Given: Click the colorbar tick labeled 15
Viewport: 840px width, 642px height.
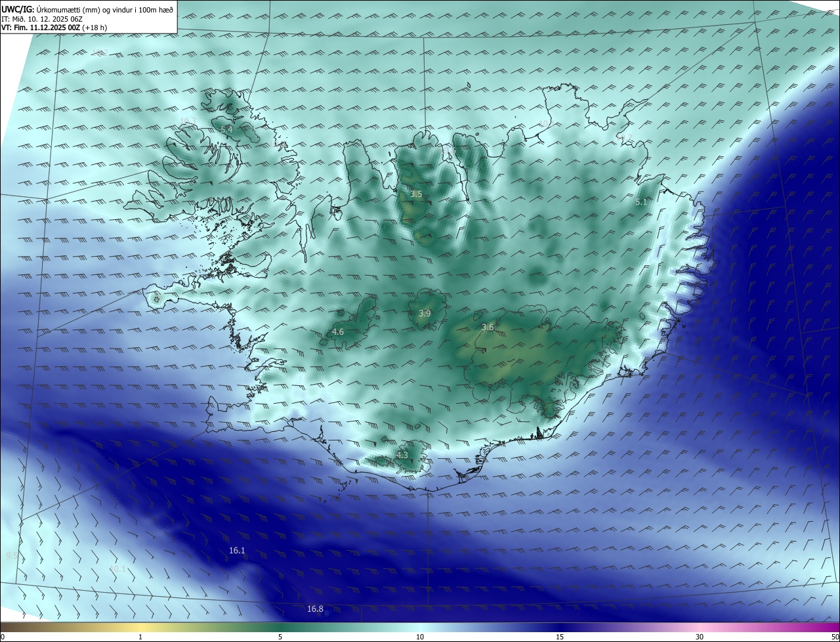Looking at the screenshot, I should click(x=560, y=637).
